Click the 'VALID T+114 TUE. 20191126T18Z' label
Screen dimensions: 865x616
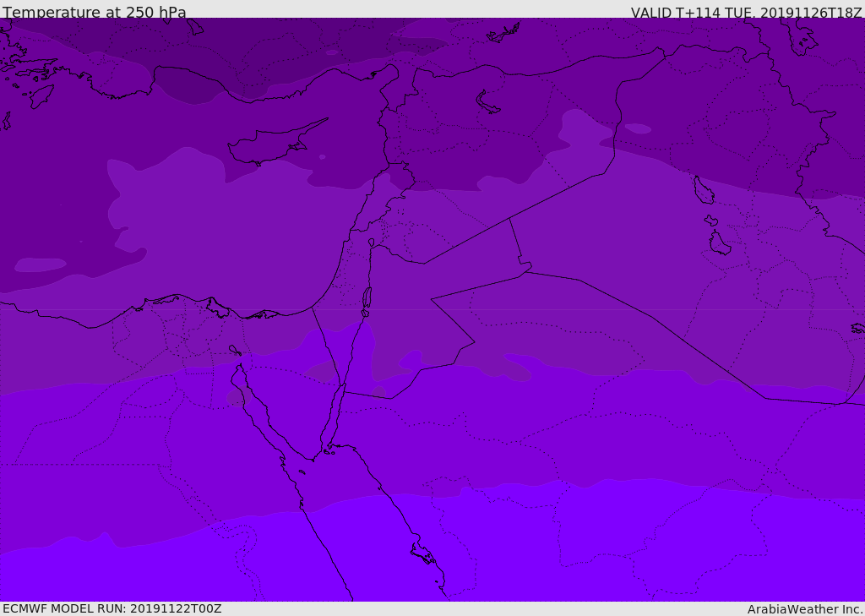click(747, 13)
